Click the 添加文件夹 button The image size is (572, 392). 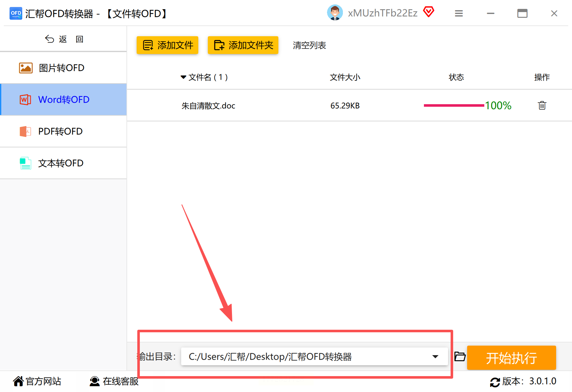243,45
